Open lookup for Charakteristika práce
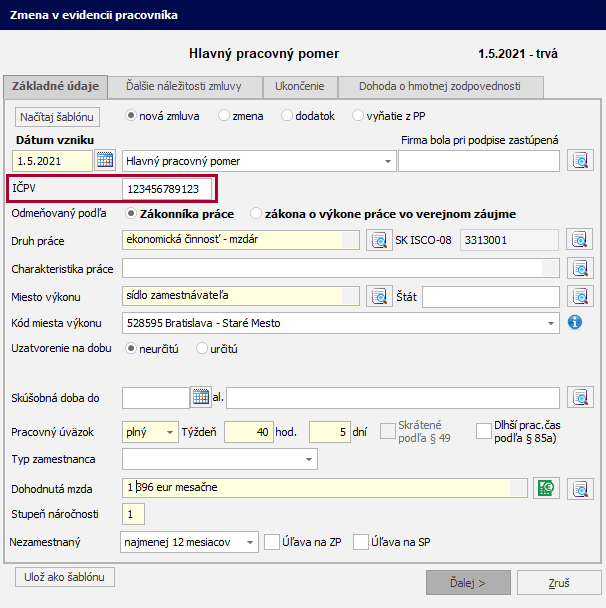The height and width of the screenshot is (608, 606). point(581,268)
